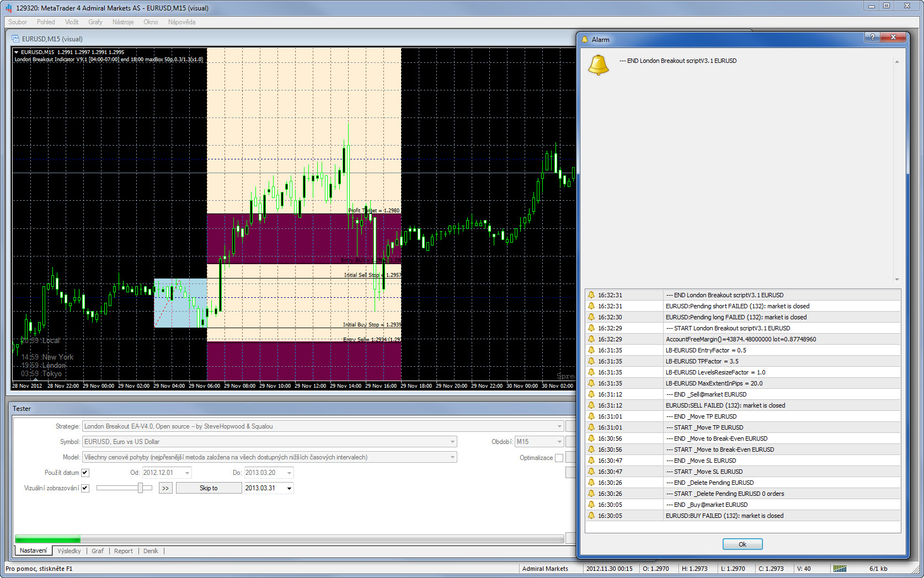This screenshot has width=924, height=578.
Task: Click the visual mode speed slider handle
Action: click(x=141, y=488)
